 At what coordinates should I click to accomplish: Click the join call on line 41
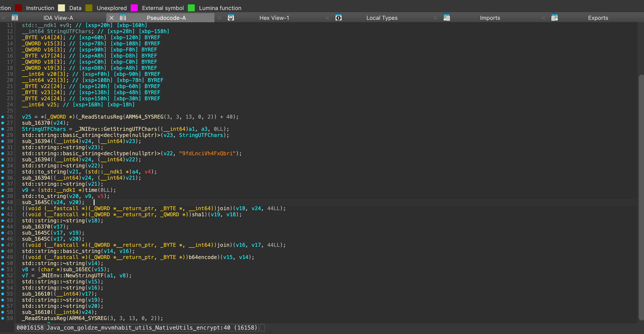pyautogui.click(x=223, y=208)
